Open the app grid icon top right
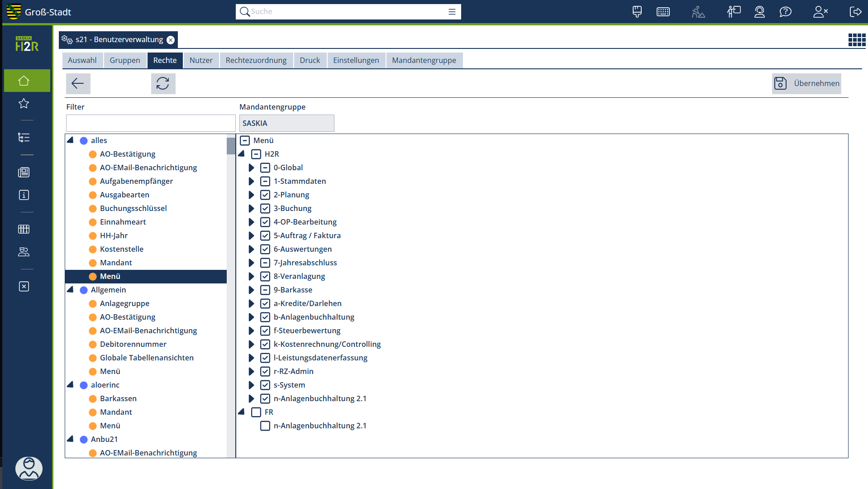868x489 pixels. (856, 40)
